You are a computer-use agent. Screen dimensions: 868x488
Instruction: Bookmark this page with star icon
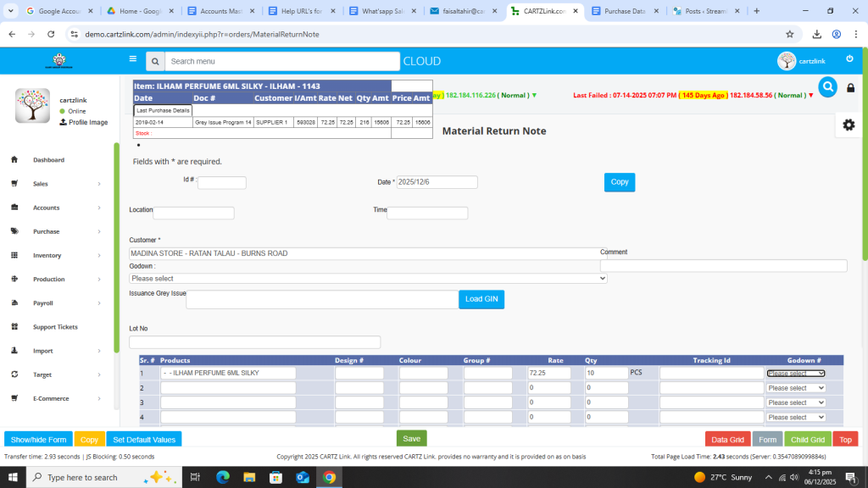(x=789, y=35)
